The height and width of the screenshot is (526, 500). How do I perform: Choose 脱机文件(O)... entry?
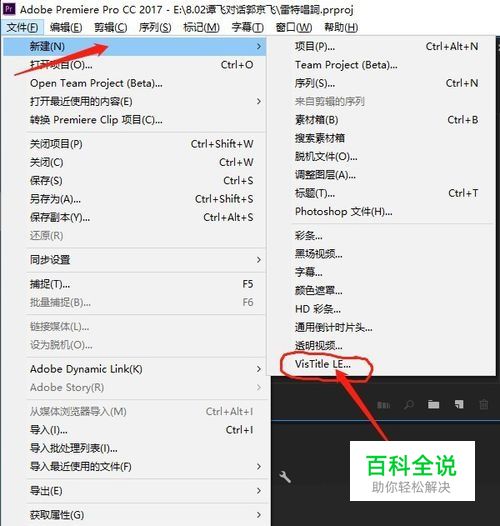381,156
